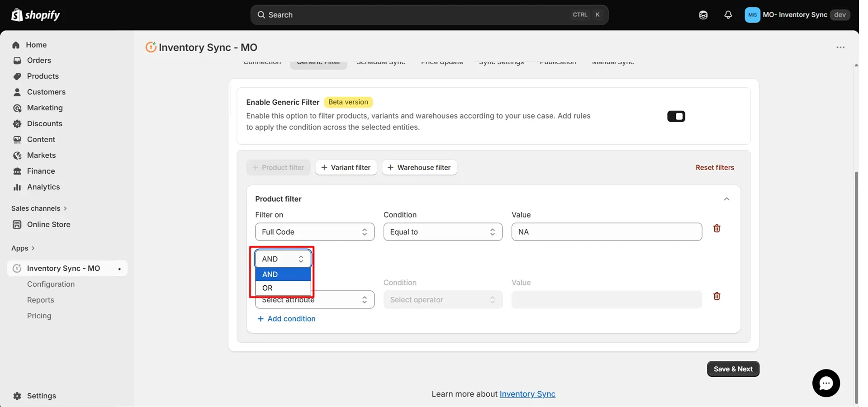Viewport: 868px width, 407px height.
Task: Click the Shopify logo
Action: click(x=35, y=15)
